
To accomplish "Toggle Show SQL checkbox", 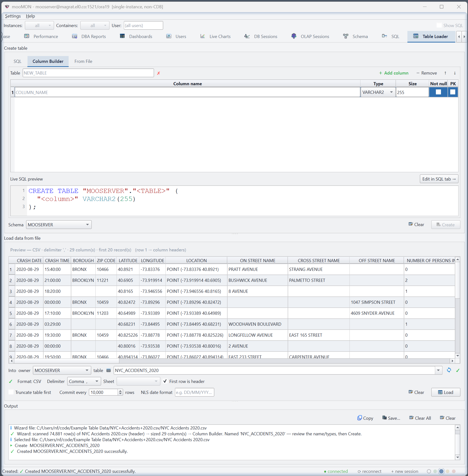I will [x=439, y=25].
